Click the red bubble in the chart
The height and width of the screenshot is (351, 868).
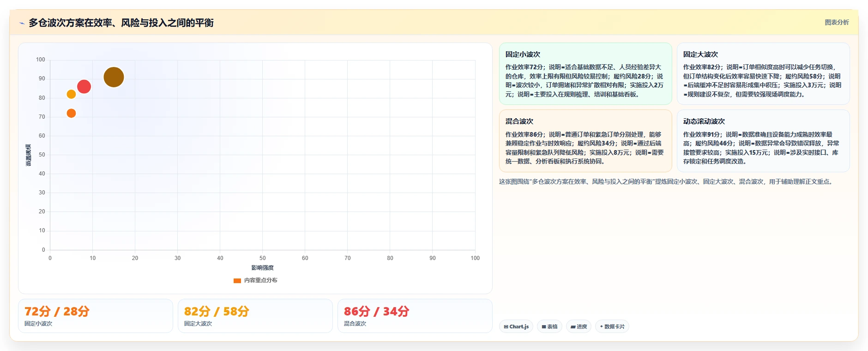84,86
